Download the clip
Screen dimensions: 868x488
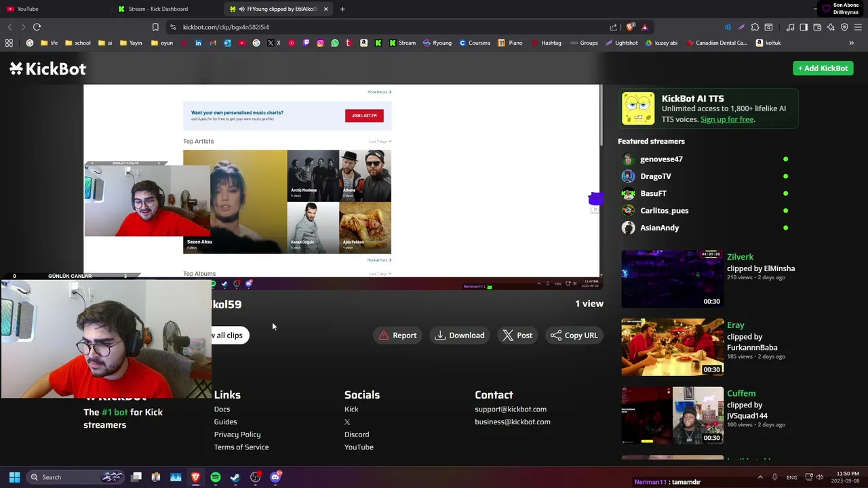pyautogui.click(x=460, y=335)
